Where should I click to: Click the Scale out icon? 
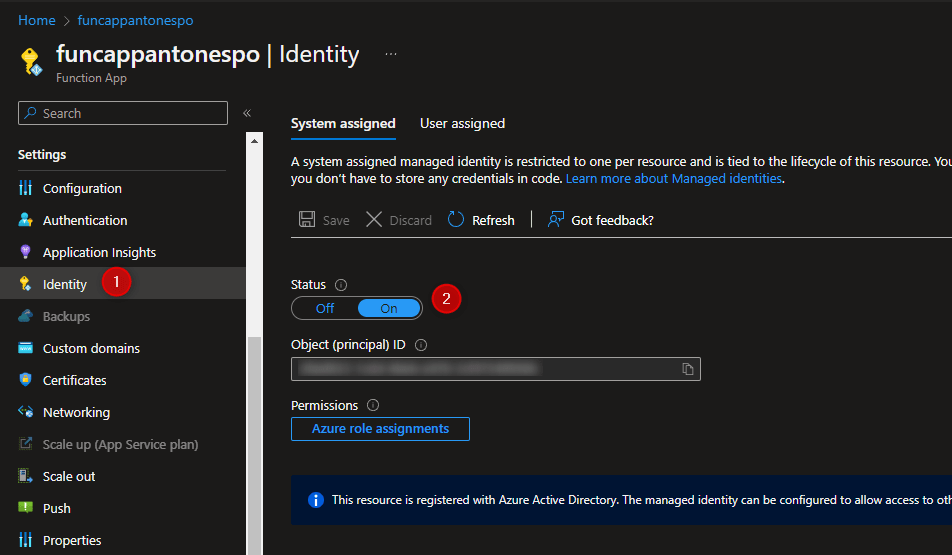[26, 475]
